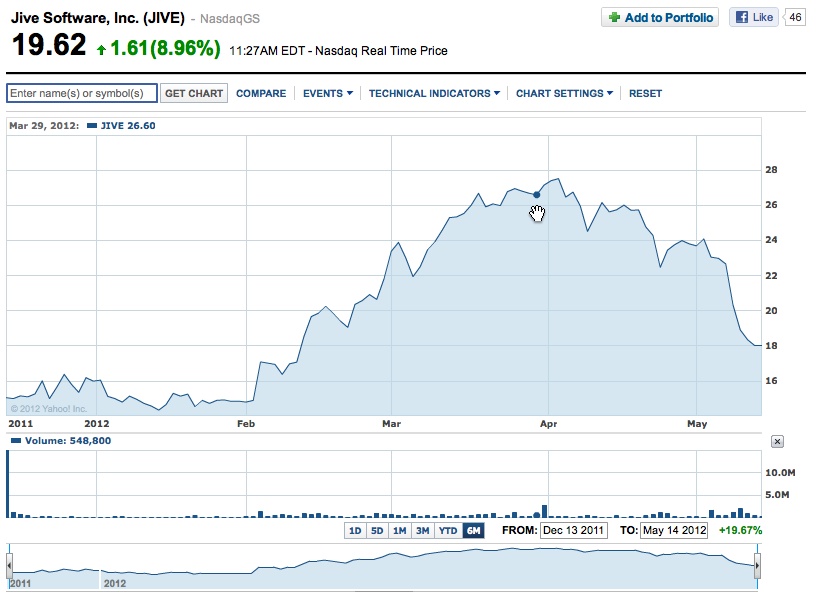Click the Facebook Like button
This screenshot has width=829, height=592.
tap(753, 17)
